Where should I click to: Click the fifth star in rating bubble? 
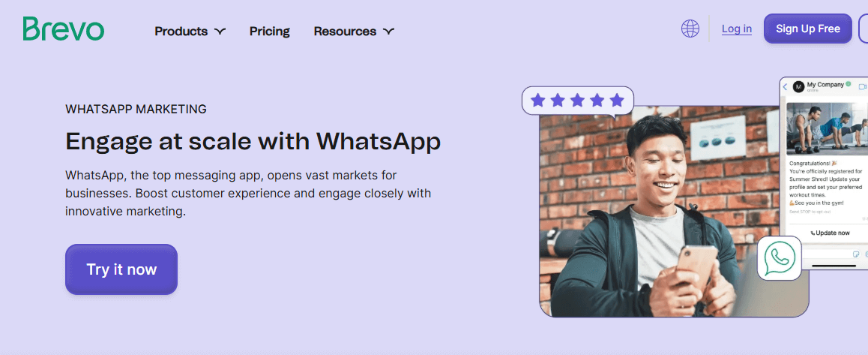click(x=617, y=101)
